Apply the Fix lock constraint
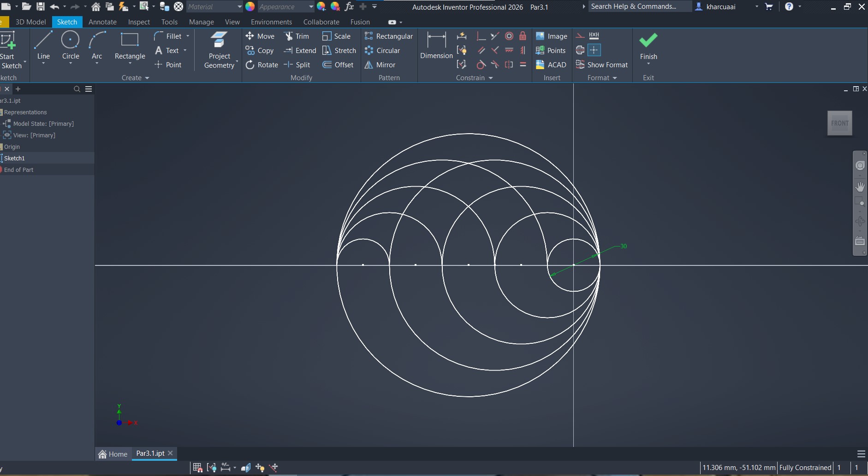This screenshot has width=868, height=476. 523,36
